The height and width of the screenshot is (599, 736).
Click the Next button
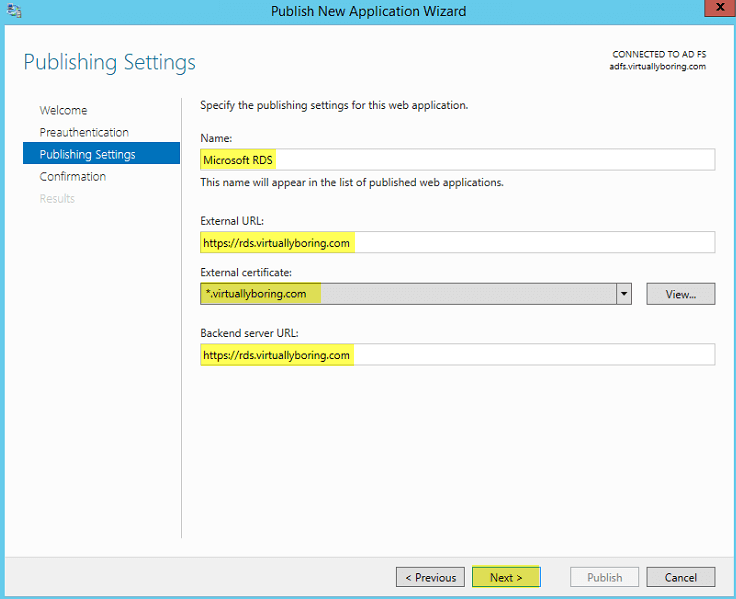[506, 577]
